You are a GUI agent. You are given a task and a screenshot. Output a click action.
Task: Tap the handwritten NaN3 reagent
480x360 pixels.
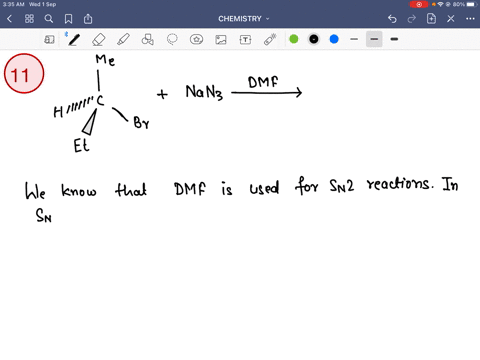click(x=204, y=92)
